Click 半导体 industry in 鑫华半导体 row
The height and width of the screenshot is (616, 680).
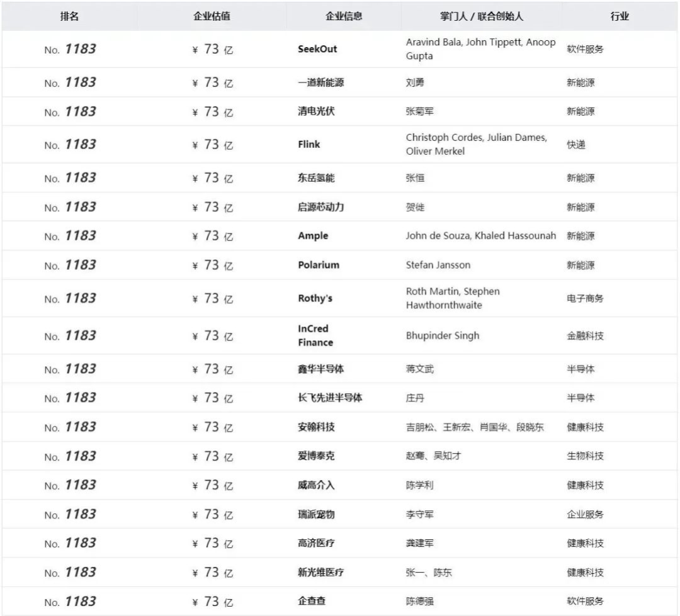pyautogui.click(x=581, y=369)
